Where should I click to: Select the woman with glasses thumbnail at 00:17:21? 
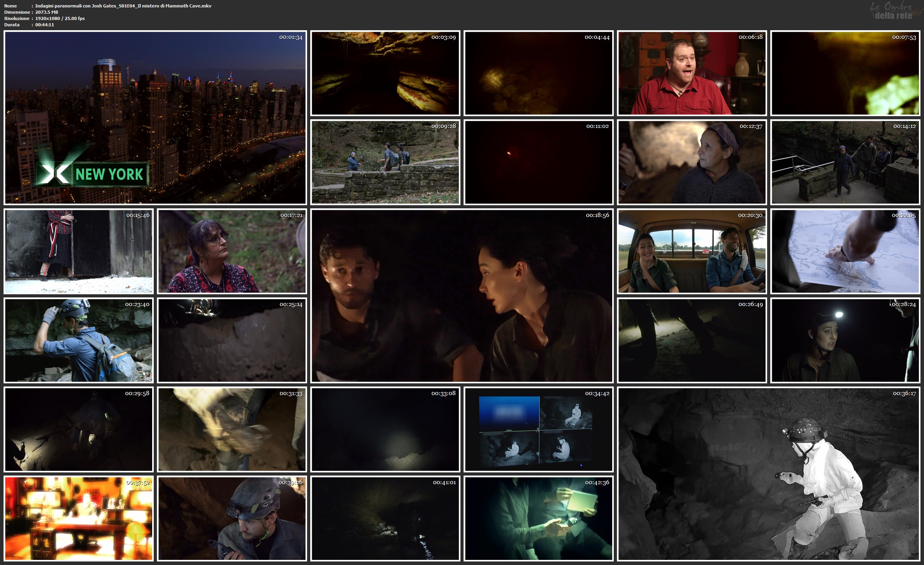tap(232, 252)
